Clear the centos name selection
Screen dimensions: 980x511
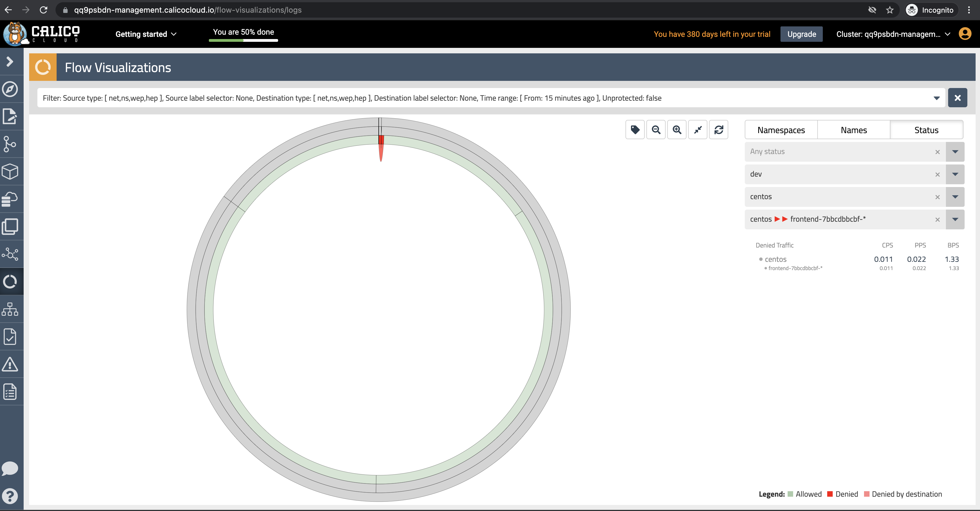click(937, 197)
